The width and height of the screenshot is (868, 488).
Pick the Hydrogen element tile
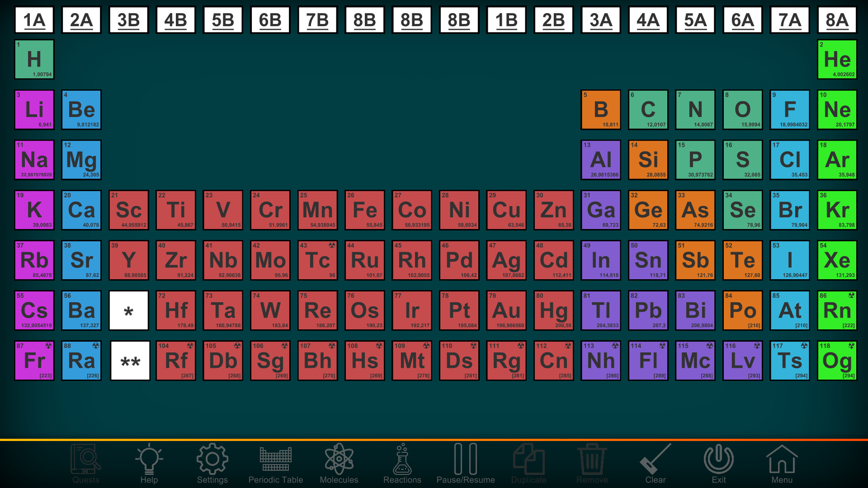tap(34, 60)
